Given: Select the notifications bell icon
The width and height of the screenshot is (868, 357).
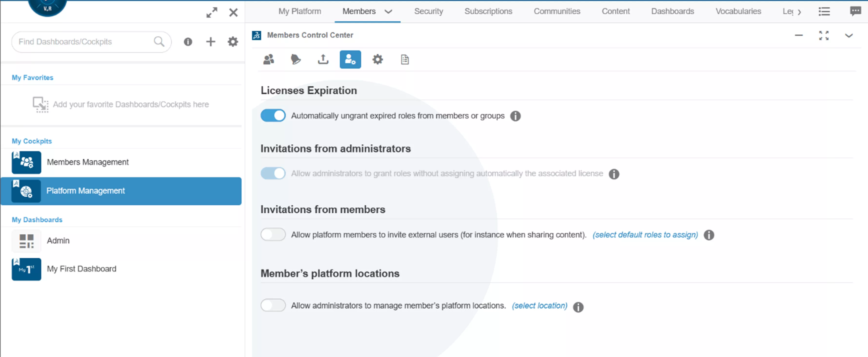Looking at the screenshot, I should pos(296,59).
